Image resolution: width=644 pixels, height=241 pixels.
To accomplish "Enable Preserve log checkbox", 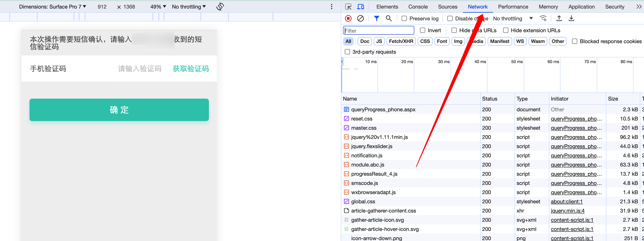I will click(x=404, y=19).
